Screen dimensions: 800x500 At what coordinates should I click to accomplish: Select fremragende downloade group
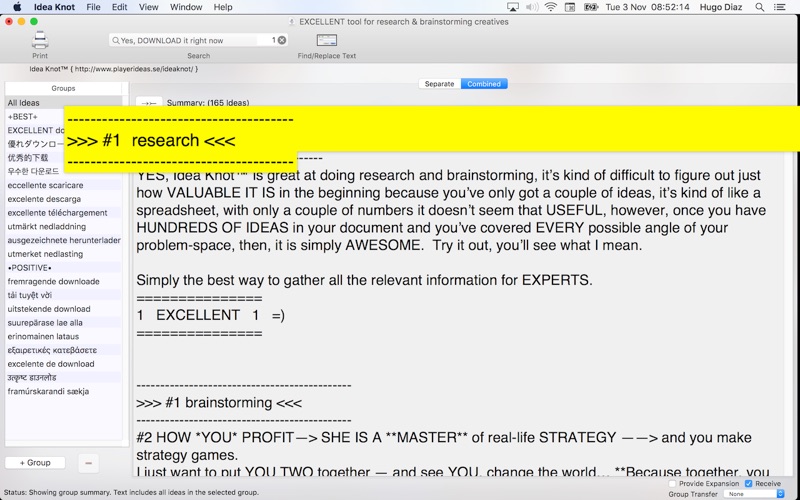tap(64, 282)
